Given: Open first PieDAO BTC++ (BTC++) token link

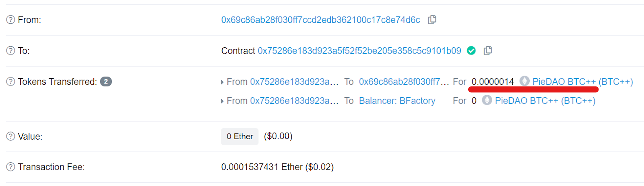Looking at the screenshot, I should point(583,82).
